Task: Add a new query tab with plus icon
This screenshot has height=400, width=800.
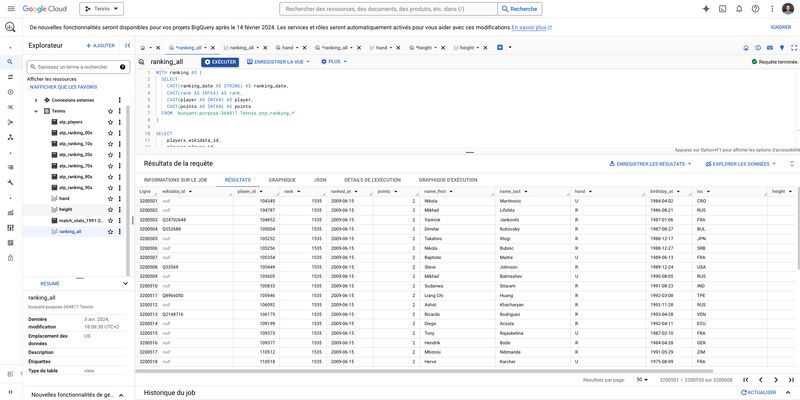Action: click(499, 47)
